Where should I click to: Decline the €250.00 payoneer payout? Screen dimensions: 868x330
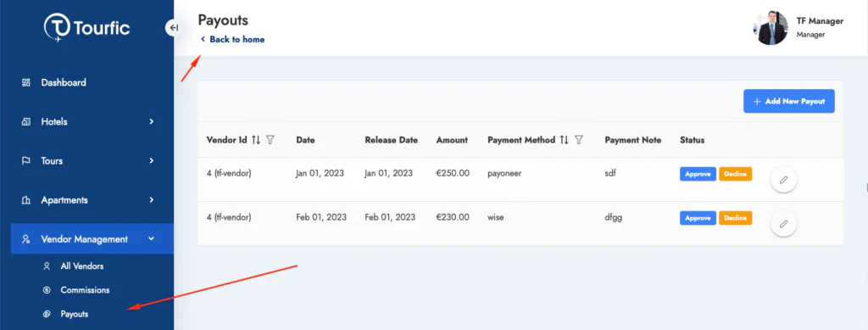pyautogui.click(x=735, y=174)
